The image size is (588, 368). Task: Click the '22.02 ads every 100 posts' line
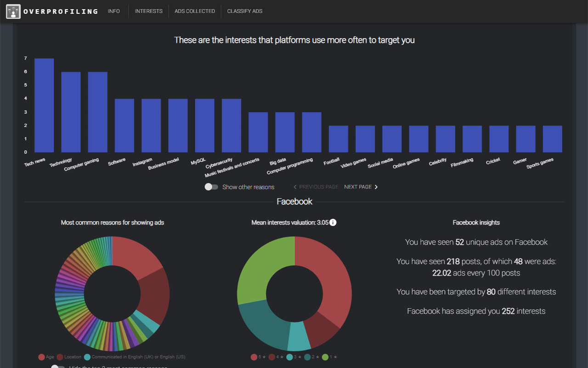pyautogui.click(x=476, y=273)
